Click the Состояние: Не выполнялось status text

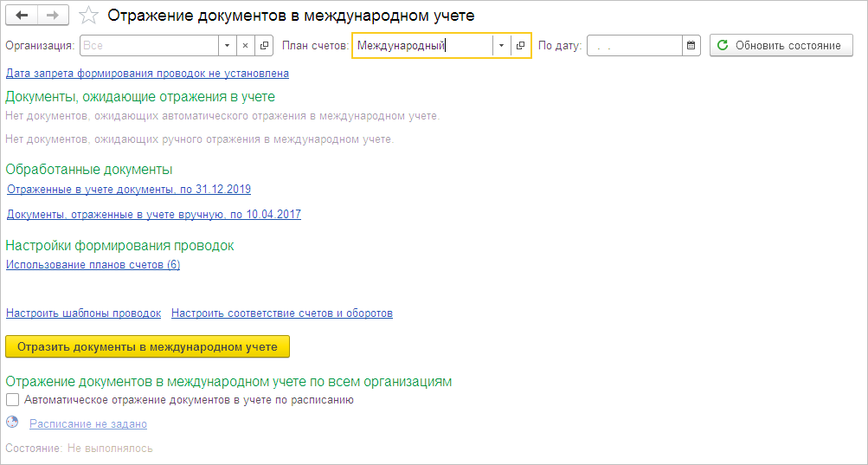coord(79,448)
